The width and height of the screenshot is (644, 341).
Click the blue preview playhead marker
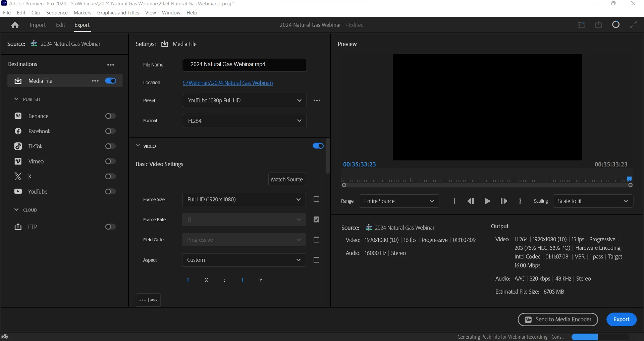[630, 179]
